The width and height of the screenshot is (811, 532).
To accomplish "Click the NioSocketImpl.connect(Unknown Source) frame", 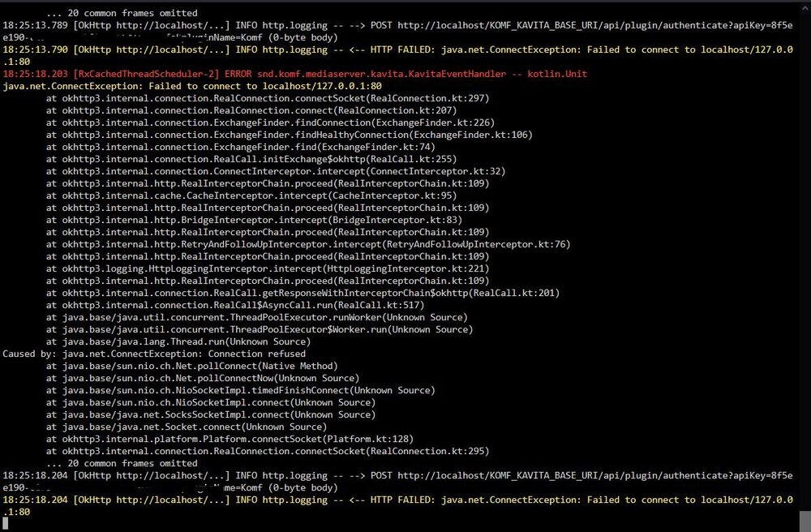I will (x=211, y=402).
